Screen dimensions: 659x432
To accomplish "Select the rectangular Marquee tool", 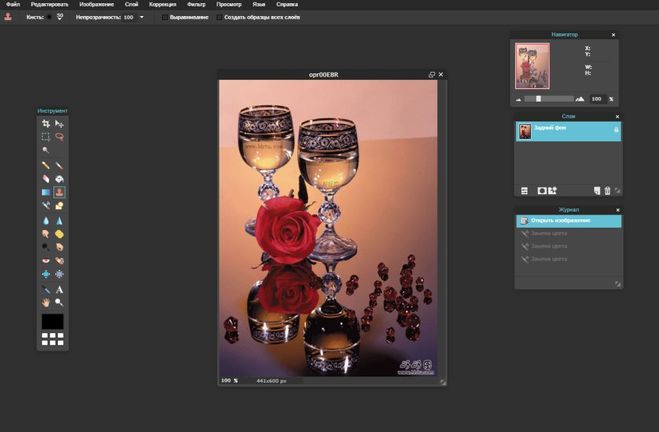I will (46, 136).
